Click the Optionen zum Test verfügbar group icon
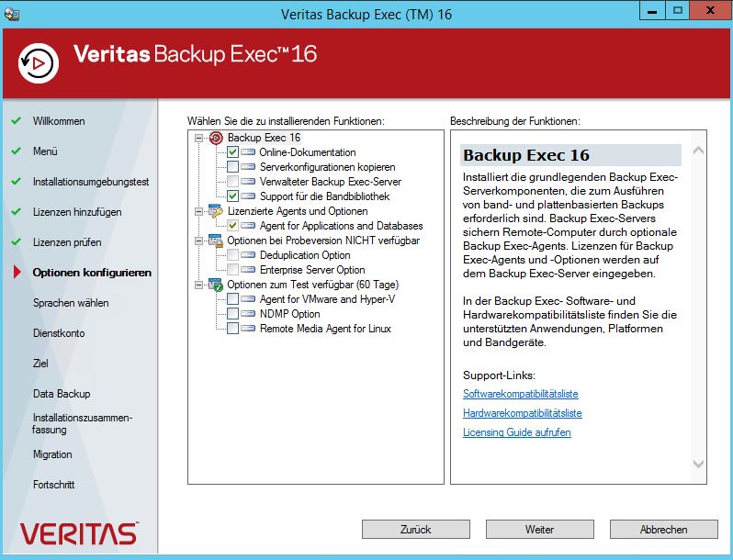The height and width of the screenshot is (560, 733). (216, 285)
